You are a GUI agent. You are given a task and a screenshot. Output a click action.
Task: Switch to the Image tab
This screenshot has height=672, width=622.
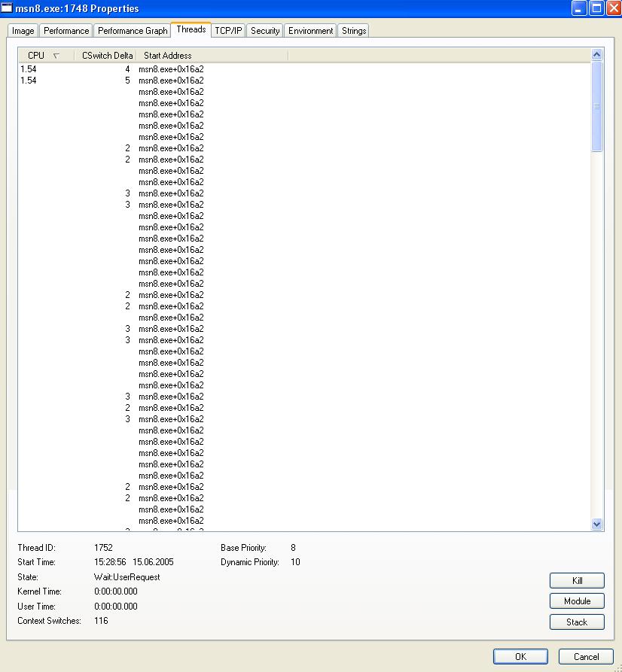[23, 31]
